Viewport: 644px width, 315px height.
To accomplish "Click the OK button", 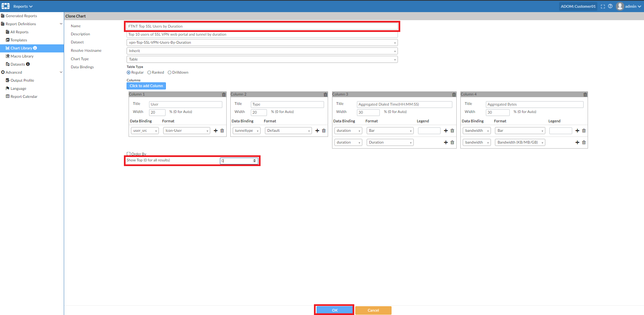I will pos(334,310).
